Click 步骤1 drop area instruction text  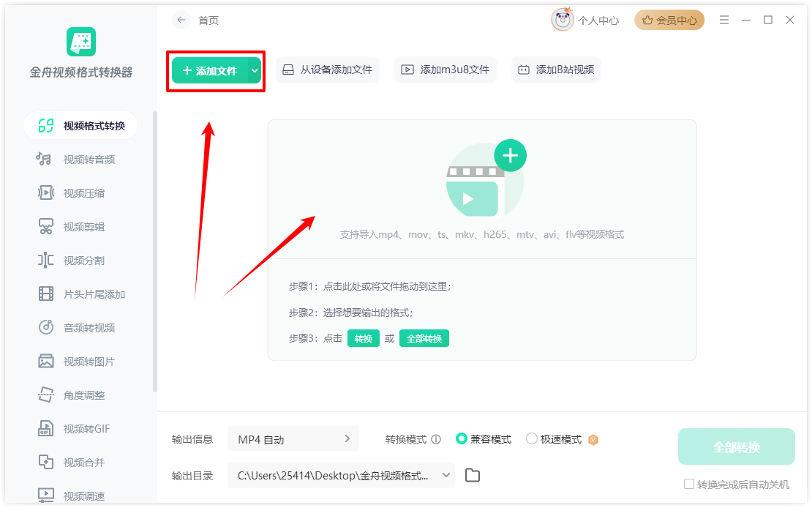point(369,286)
